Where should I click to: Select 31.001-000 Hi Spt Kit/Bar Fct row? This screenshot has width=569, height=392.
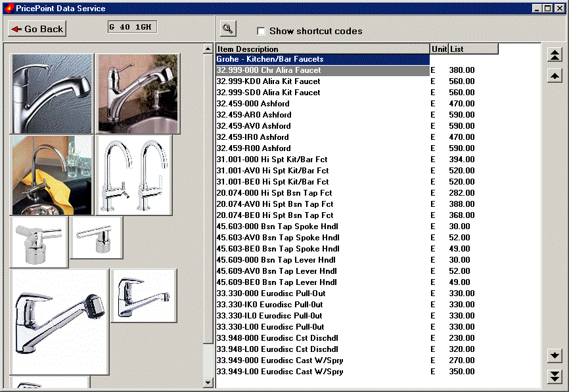323,160
